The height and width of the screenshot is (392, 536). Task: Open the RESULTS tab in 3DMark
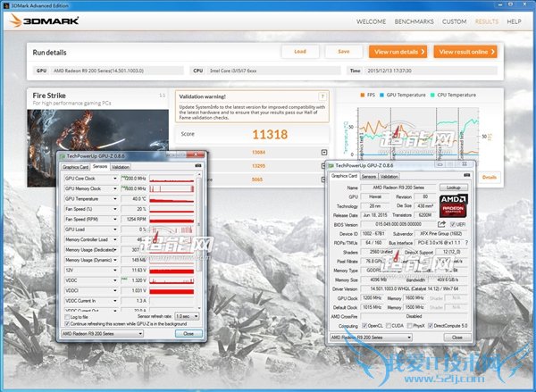pos(487,21)
